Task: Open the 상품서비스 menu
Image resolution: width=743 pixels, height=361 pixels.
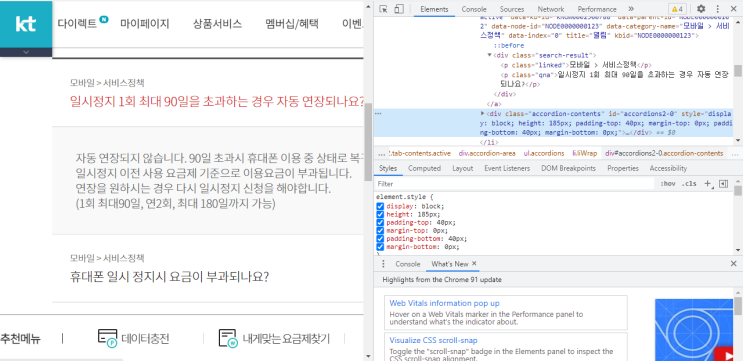Action: 217,23
